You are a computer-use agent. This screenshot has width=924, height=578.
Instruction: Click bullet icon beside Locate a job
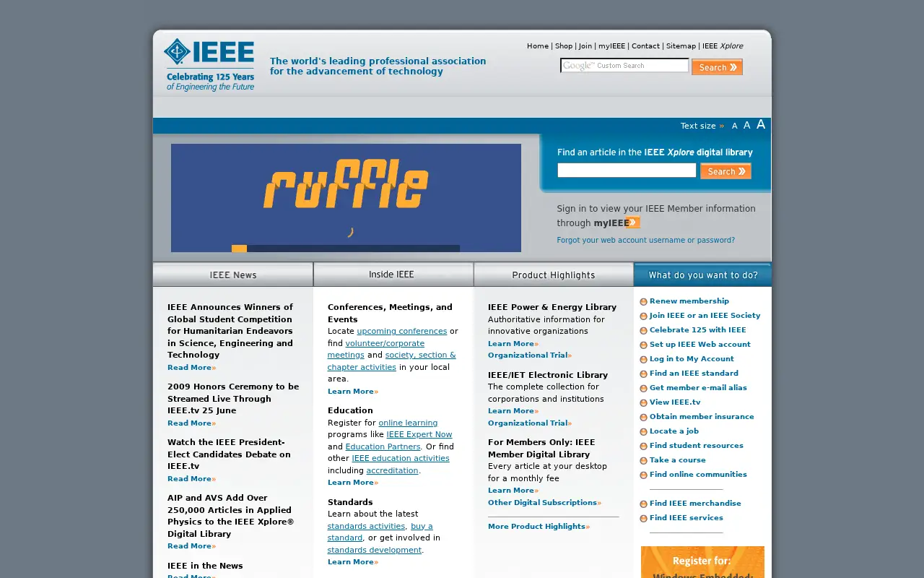tap(643, 432)
